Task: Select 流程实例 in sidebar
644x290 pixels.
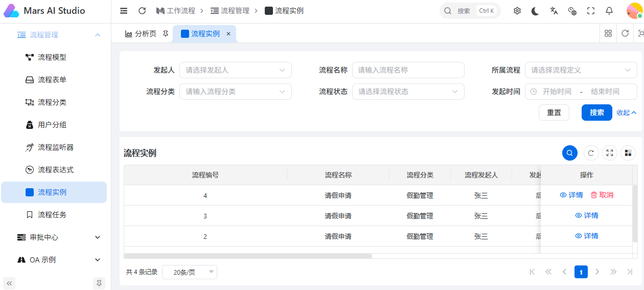Action: point(54,192)
